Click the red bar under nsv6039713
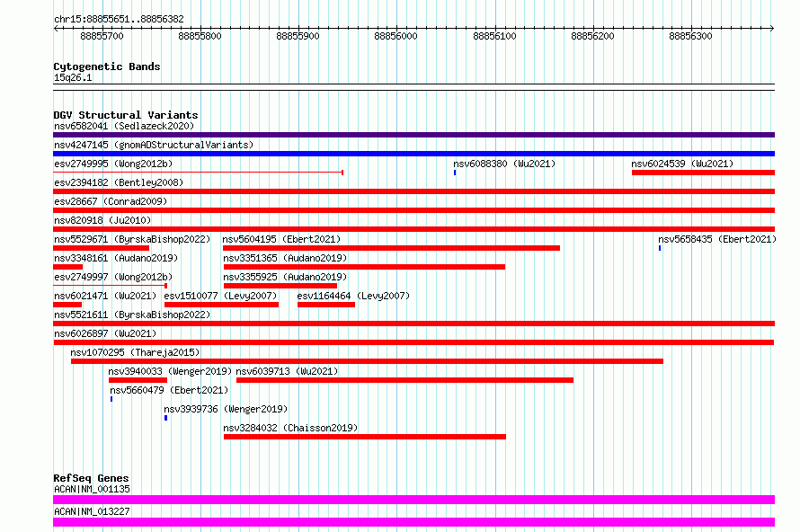The height and width of the screenshot is (532, 800). (x=404, y=380)
